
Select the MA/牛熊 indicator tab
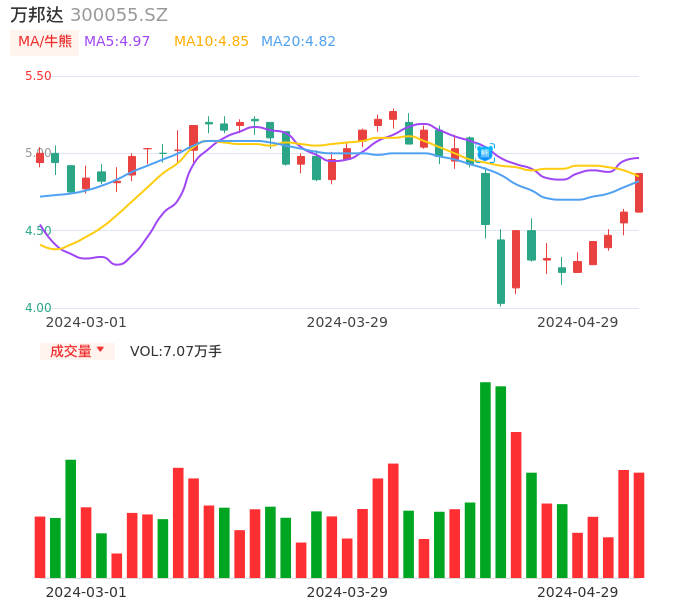coord(45,42)
